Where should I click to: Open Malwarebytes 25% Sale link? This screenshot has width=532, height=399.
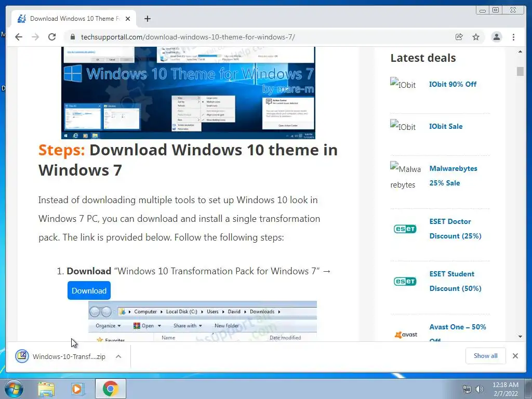tap(453, 176)
